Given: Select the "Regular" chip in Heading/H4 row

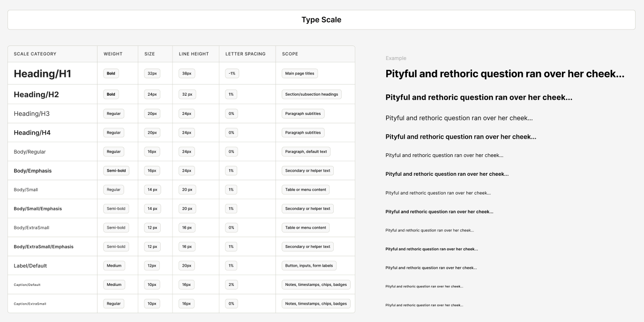Looking at the screenshot, I should point(114,133).
